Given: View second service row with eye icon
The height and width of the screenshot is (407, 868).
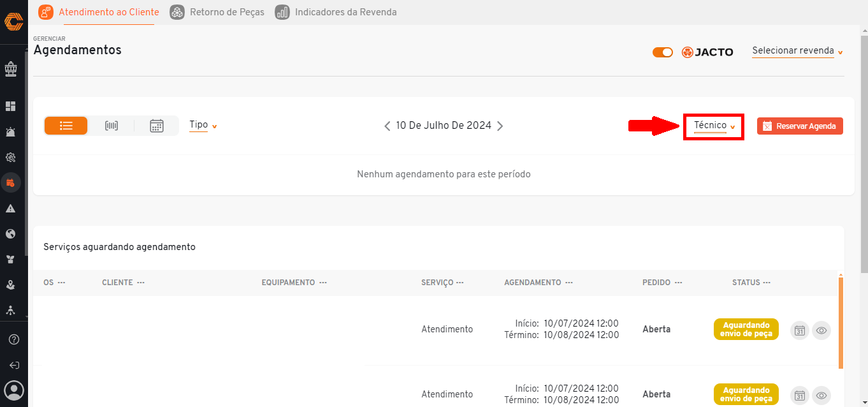Looking at the screenshot, I should click(821, 395).
